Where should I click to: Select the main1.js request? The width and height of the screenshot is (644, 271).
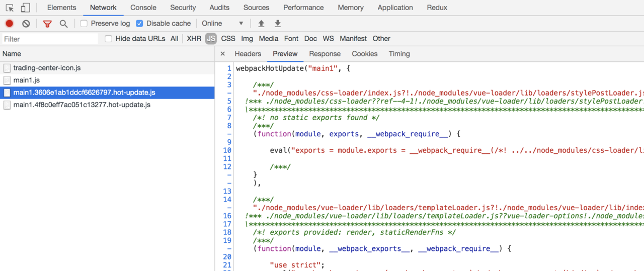(x=107, y=80)
